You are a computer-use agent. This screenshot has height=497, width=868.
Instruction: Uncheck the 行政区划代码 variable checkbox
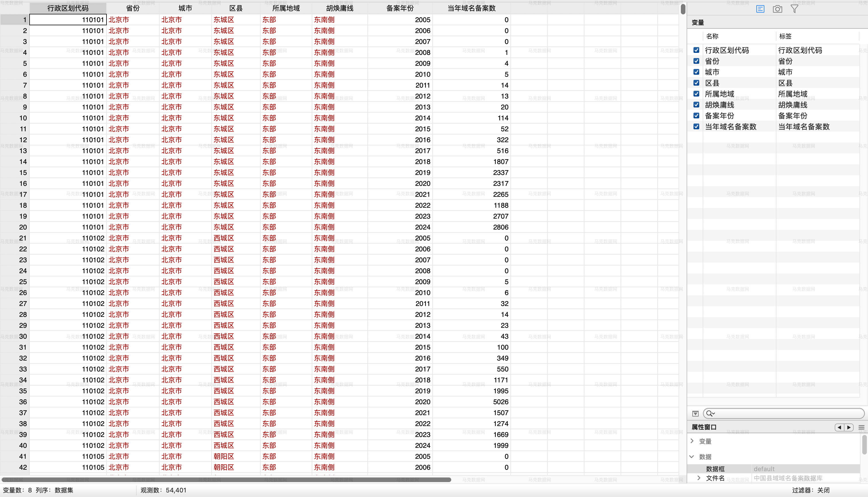pos(696,50)
